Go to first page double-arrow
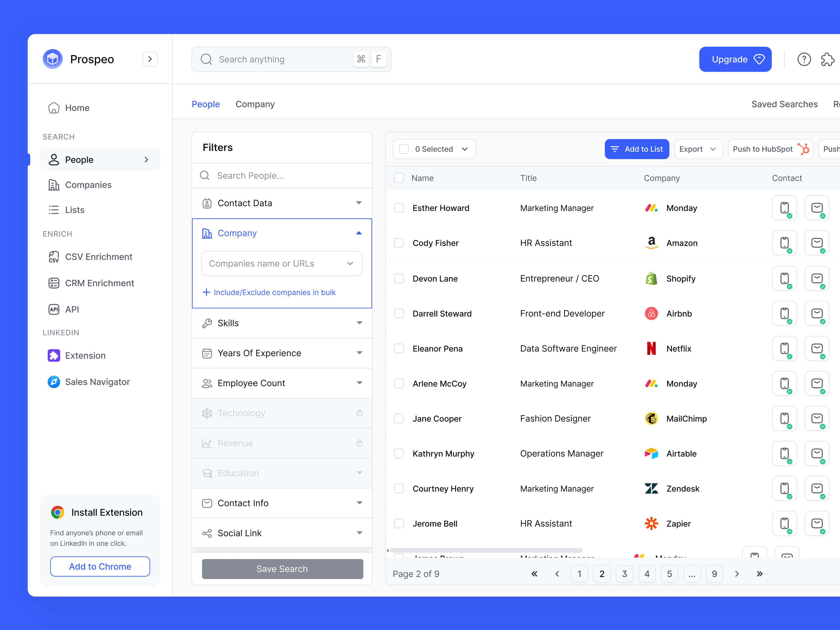The height and width of the screenshot is (630, 840). (x=534, y=574)
